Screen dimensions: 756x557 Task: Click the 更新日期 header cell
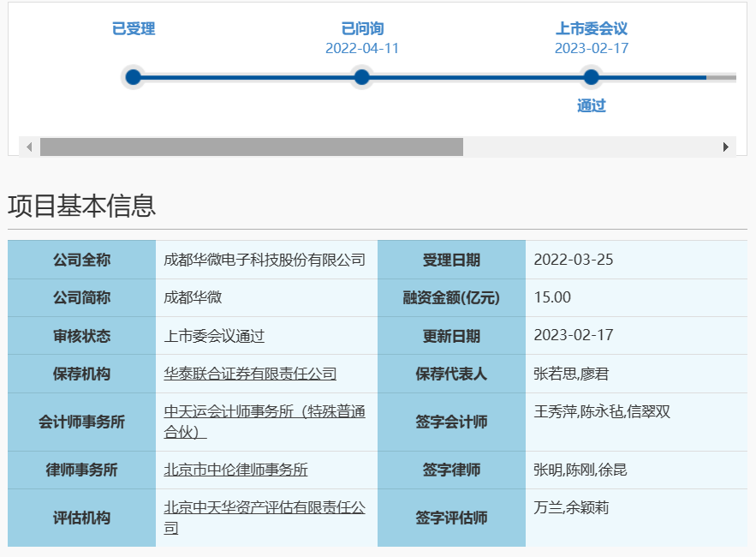point(451,335)
